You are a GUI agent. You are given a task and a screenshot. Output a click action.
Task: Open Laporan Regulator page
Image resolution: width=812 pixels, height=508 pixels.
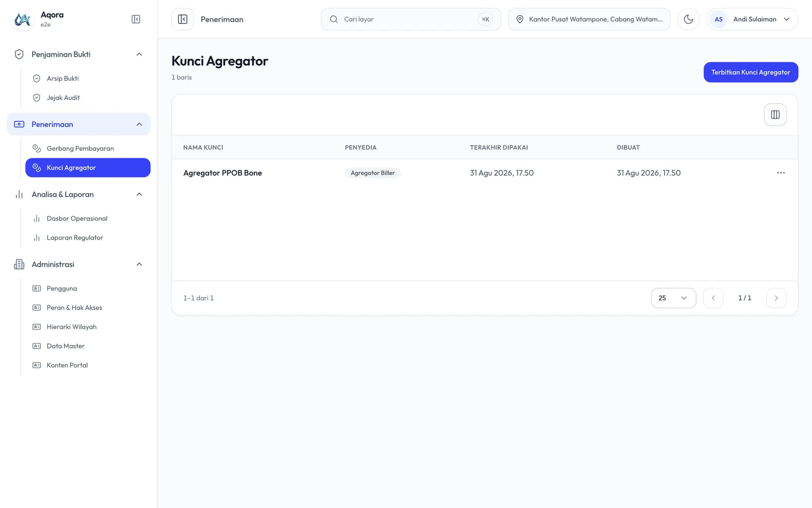point(88,238)
